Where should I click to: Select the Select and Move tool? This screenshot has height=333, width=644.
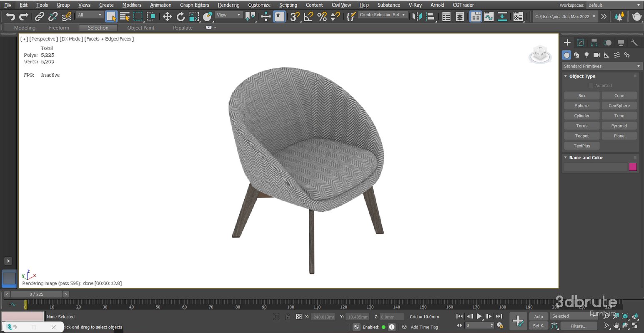pos(167,17)
